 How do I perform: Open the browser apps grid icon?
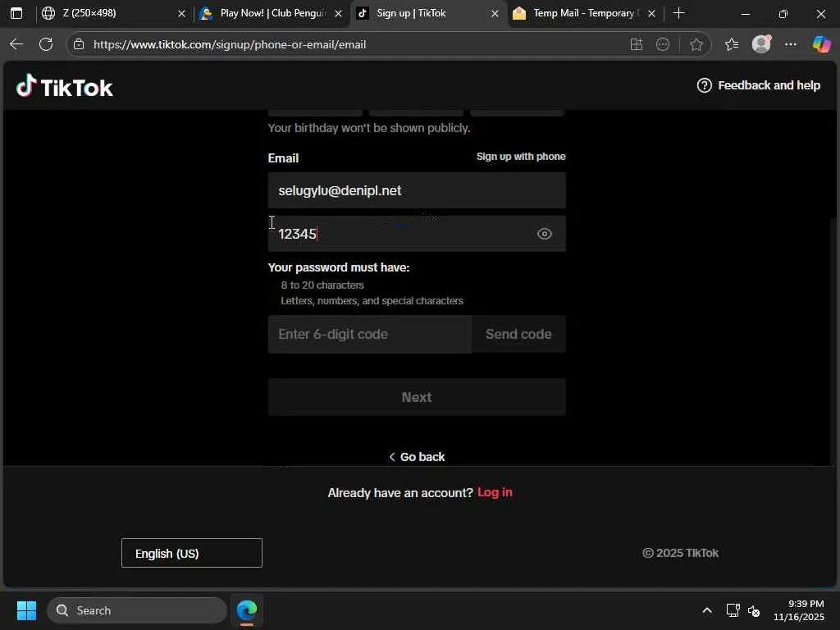point(636,44)
